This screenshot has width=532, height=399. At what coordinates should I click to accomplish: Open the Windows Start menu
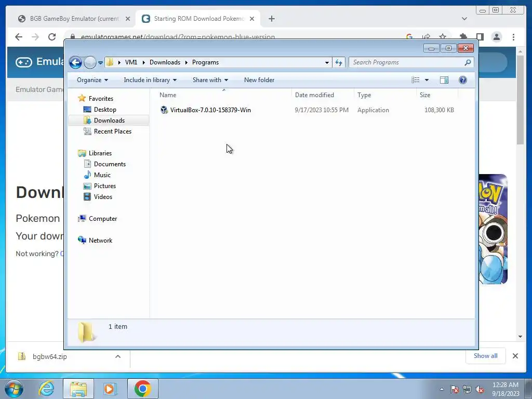[14, 389]
